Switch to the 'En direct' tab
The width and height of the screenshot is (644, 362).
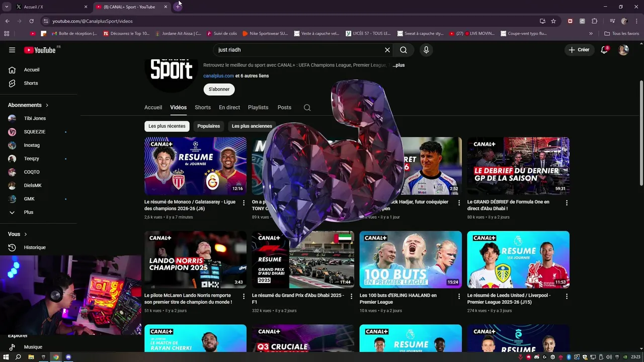[229, 108]
